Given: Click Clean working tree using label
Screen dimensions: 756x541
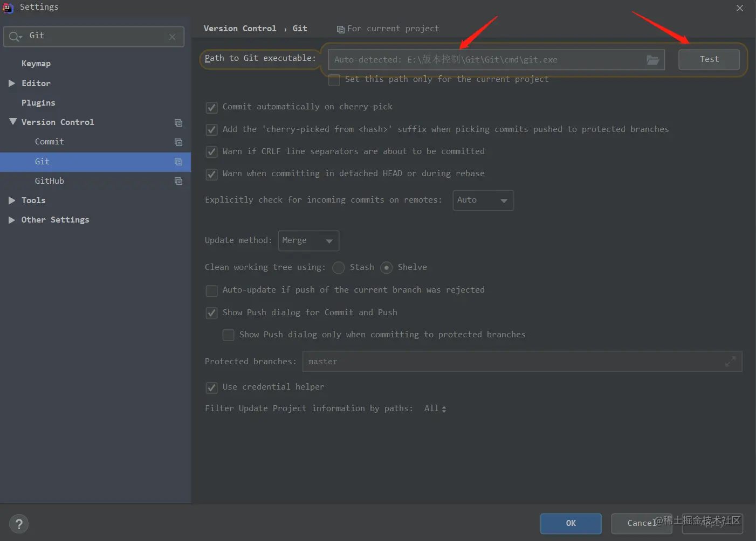Looking at the screenshot, I should [x=265, y=267].
